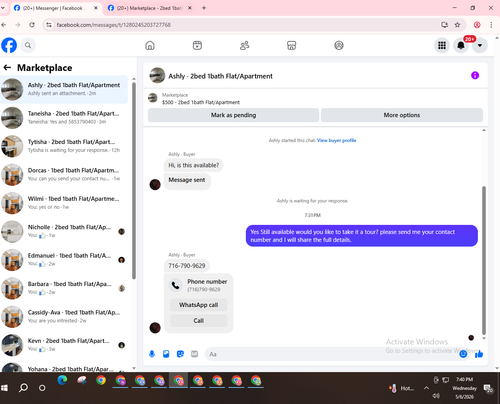Expand the account dropdown arrow
Viewport: 500px width, 404px height.
(480, 45)
